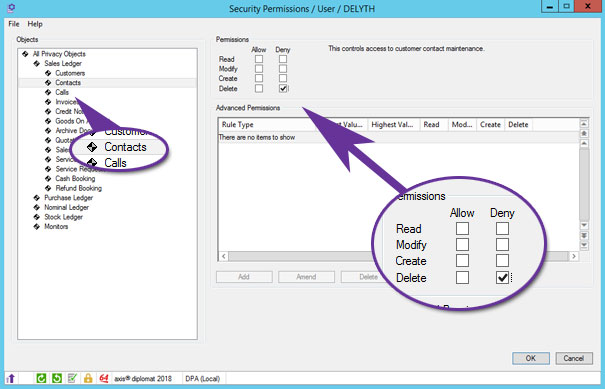Expand the Monitors node
605x389 pixels.
(x=37, y=227)
